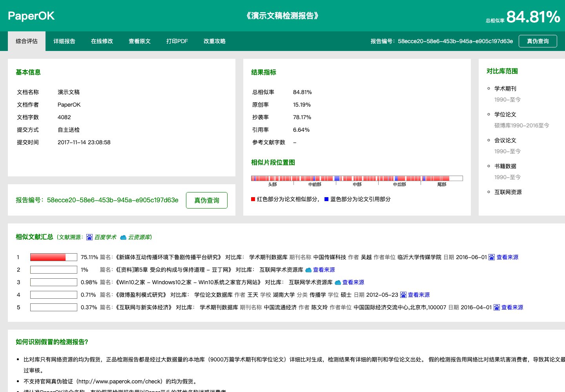Viewport: 565px width, 392px height.
Task: Click the 学位论文 item in 对比库范围
Action: [505, 114]
